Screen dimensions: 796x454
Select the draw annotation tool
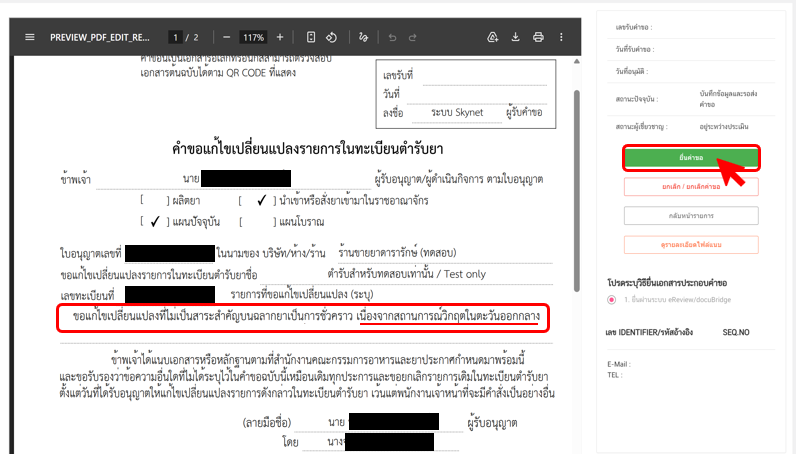coord(363,37)
